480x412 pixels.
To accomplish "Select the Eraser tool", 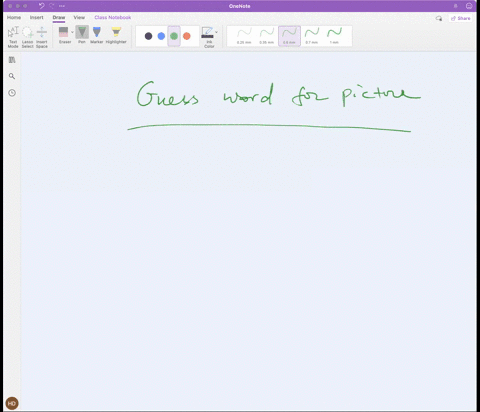I will tap(64, 35).
